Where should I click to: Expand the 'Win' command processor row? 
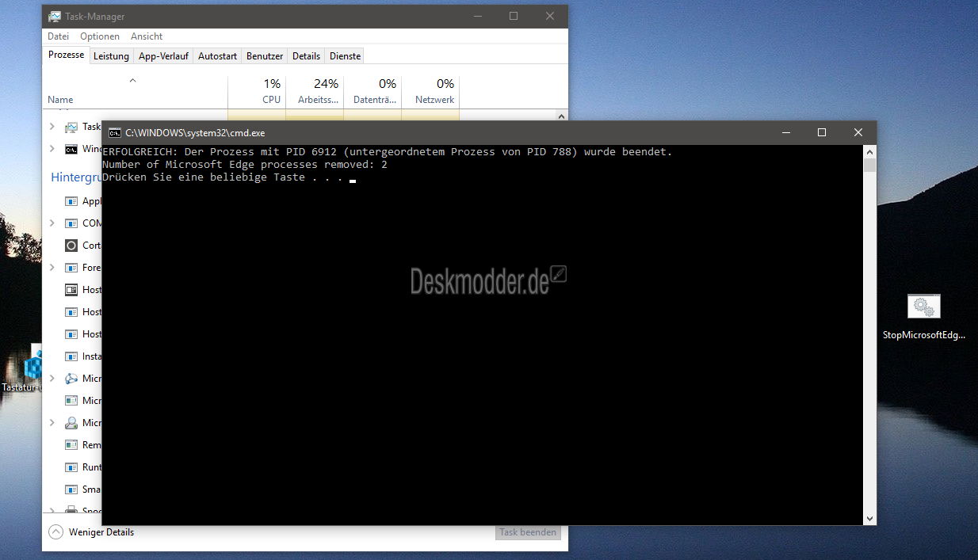click(x=52, y=149)
